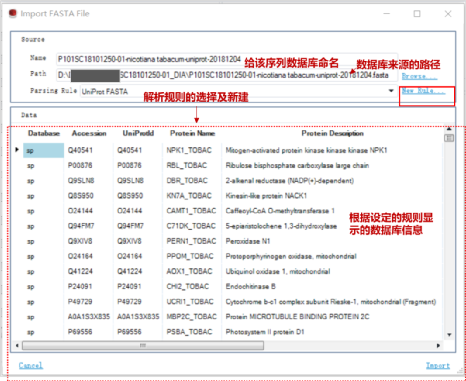Open Browse link for file path

(x=419, y=76)
